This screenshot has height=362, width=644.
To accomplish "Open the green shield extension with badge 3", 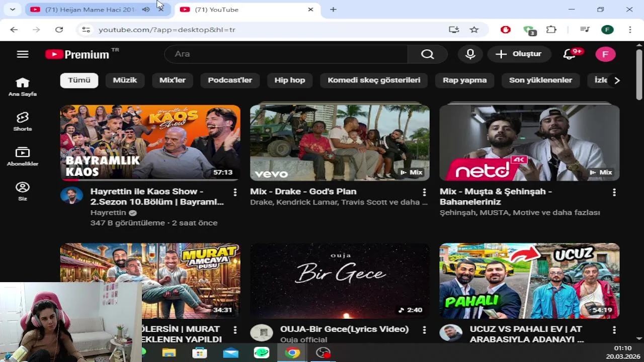I will click(x=529, y=30).
